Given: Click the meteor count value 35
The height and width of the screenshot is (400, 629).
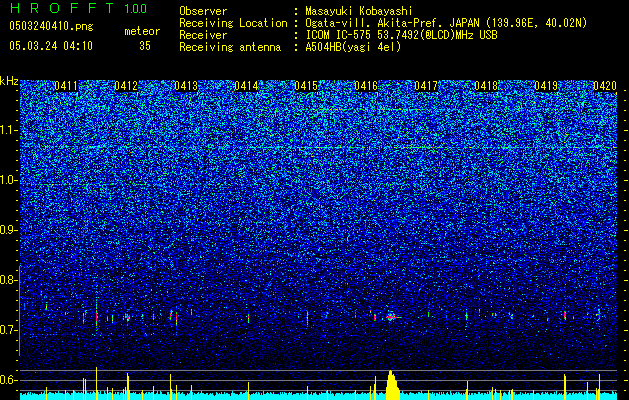Looking at the screenshot, I should coord(145,46).
